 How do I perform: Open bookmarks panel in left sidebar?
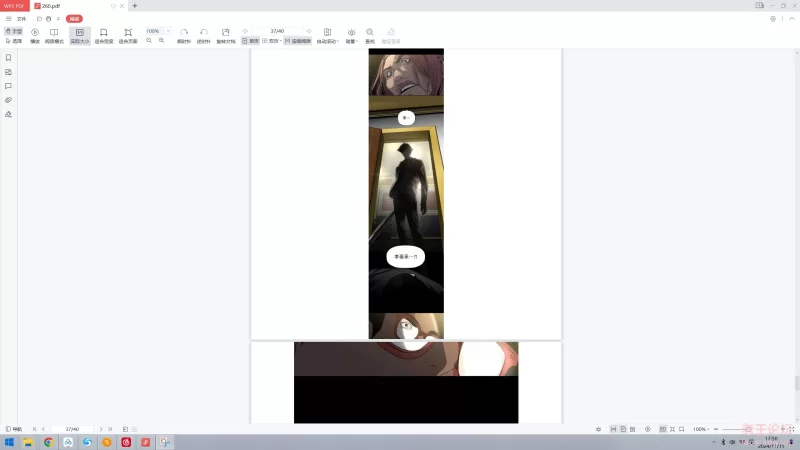coord(8,58)
